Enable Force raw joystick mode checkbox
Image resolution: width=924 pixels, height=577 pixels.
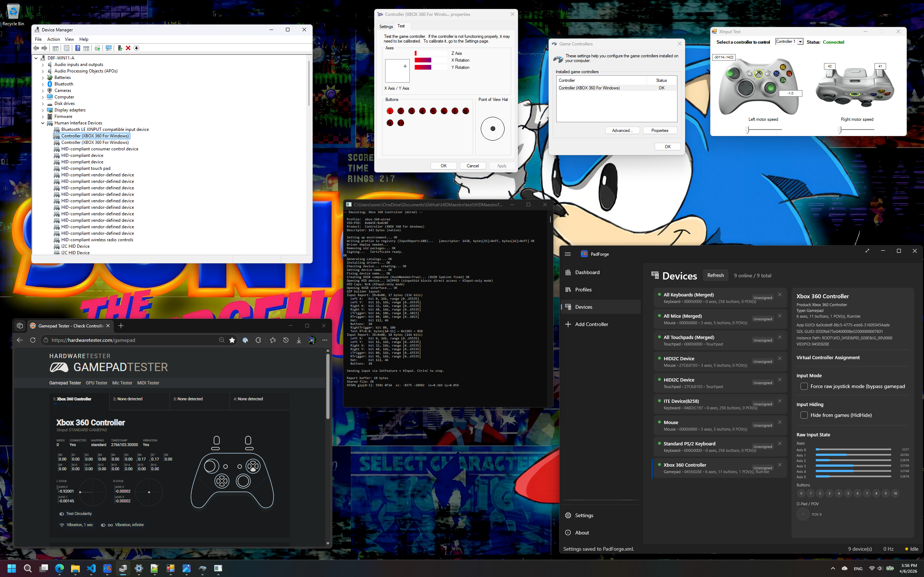[804, 386]
